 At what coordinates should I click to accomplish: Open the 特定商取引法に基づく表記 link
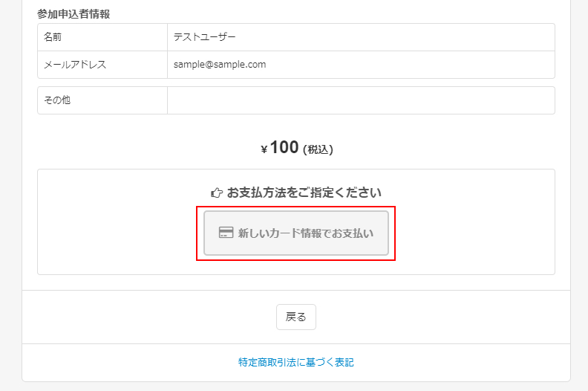click(296, 363)
